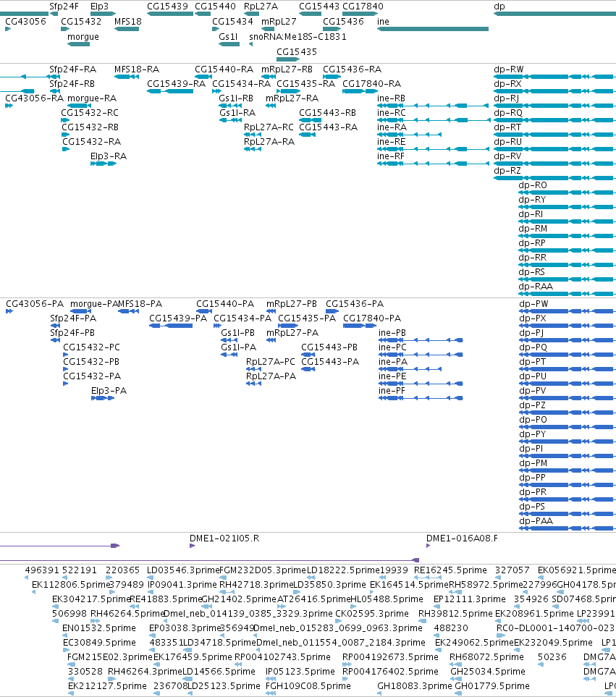Click protein Elp3-PA label
Screen dimensions: 616x697
[x=109, y=390]
